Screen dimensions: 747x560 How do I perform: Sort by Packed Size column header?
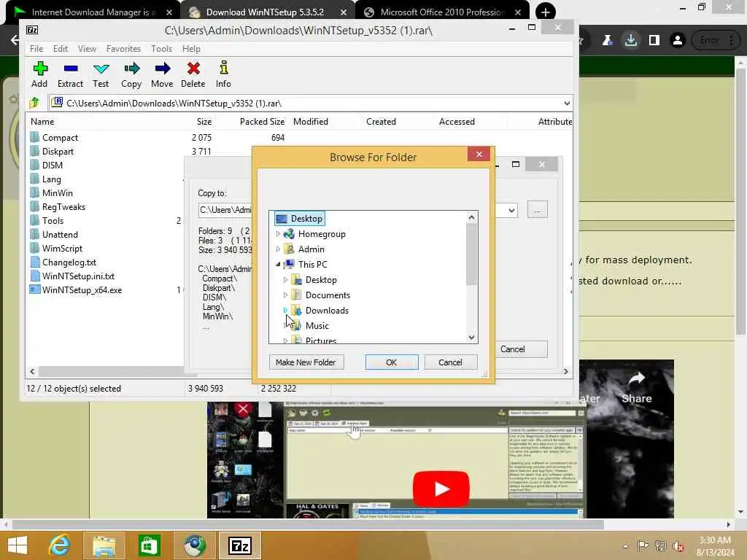262,122
